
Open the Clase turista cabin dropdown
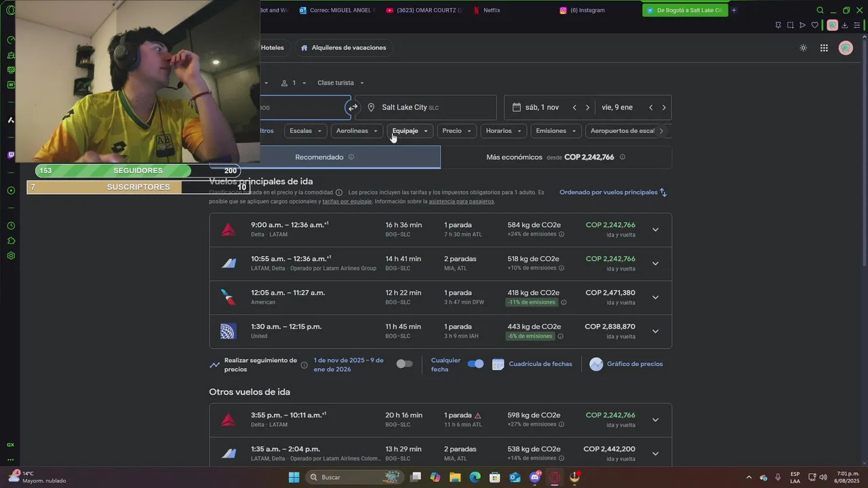[x=341, y=83]
